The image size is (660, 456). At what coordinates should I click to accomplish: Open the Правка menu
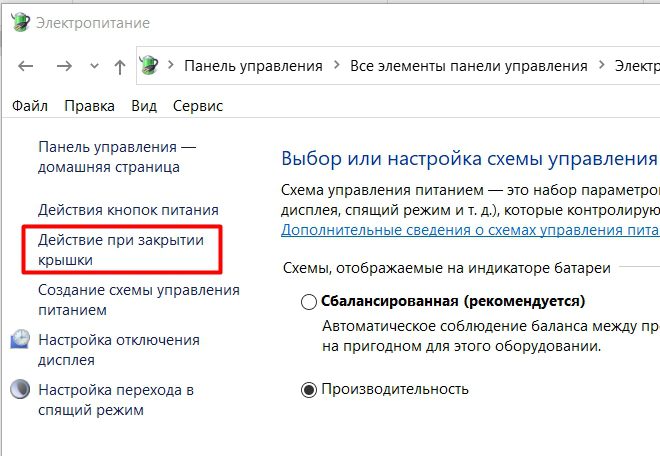point(89,106)
